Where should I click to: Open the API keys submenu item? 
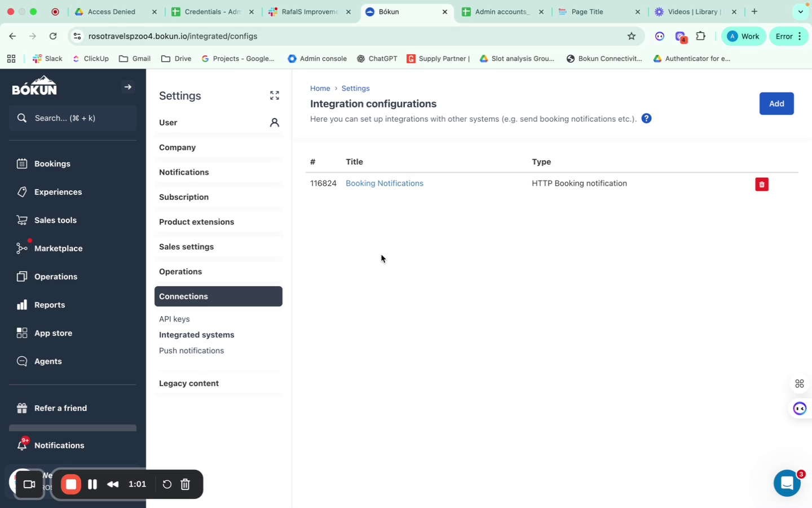174,319
